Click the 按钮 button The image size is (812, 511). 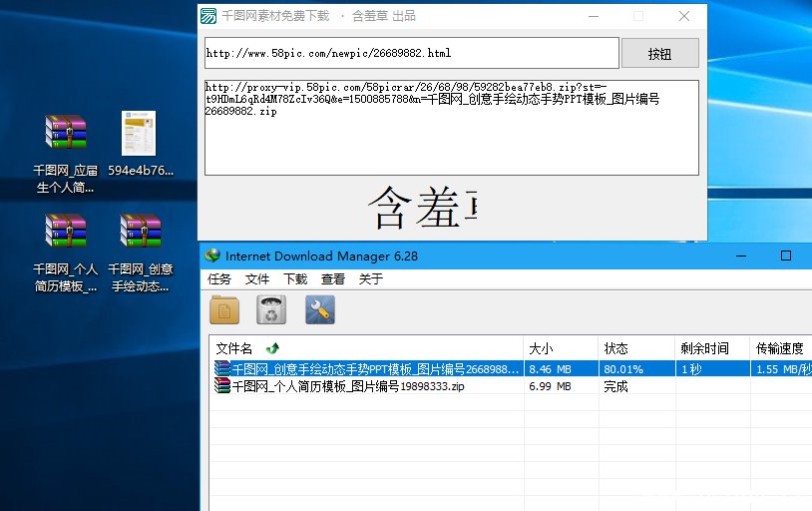659,53
